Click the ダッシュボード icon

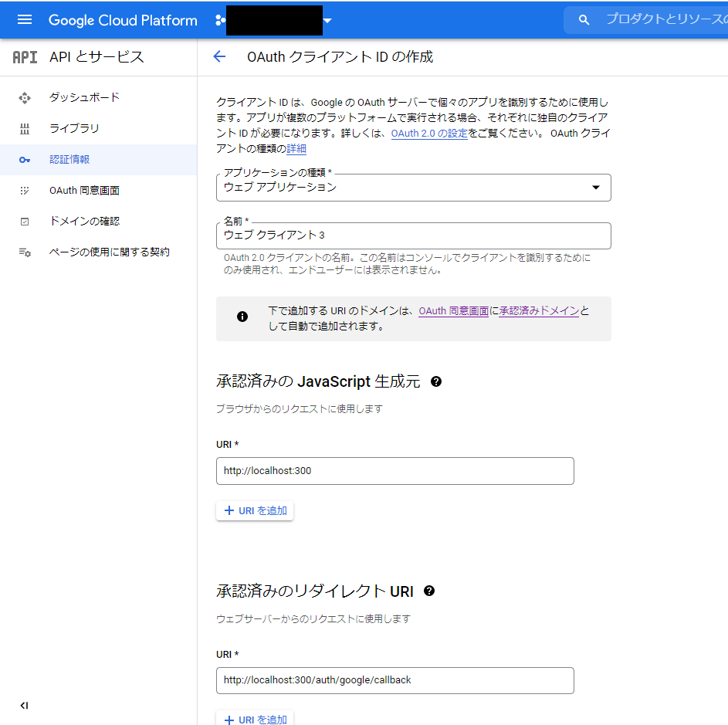[25, 97]
